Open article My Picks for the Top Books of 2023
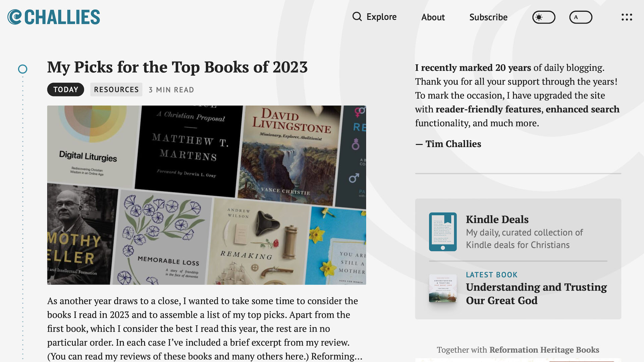Image resolution: width=644 pixels, height=362 pixels. coord(177,67)
